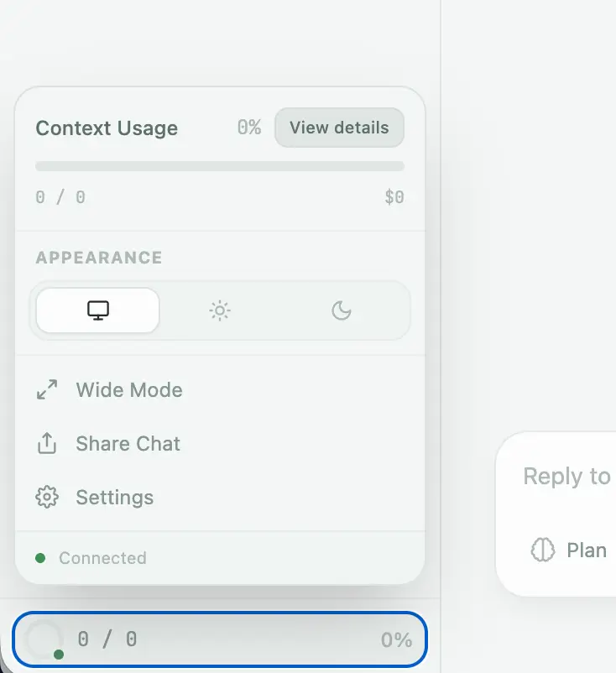616x673 pixels.
Task: Toggle the Plan mode label
Action: (587, 550)
